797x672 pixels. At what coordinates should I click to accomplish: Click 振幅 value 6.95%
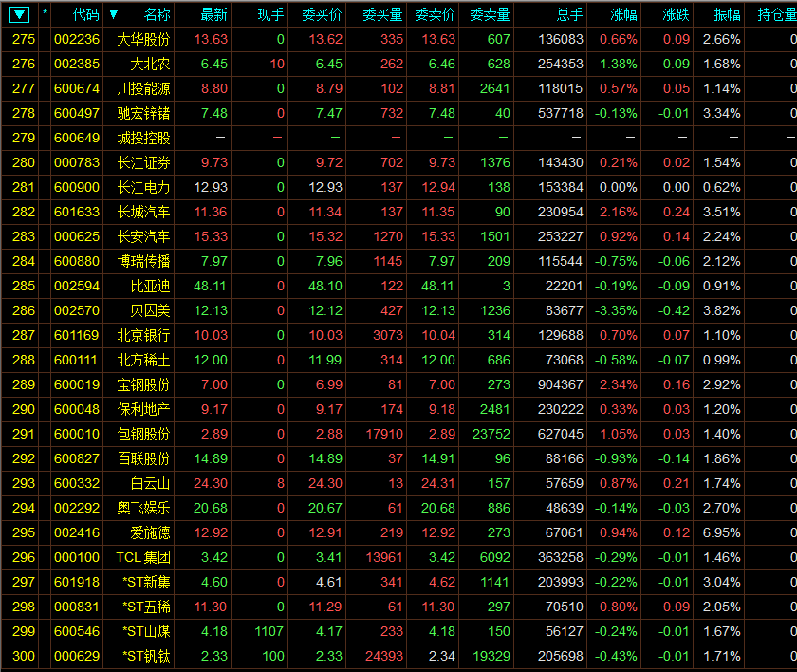coord(722,532)
